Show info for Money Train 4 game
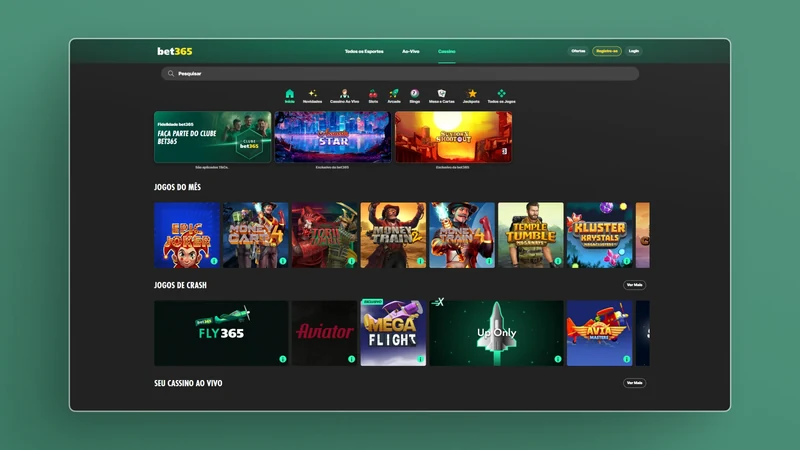Screen dimensions: 800x450 pos(489,261)
